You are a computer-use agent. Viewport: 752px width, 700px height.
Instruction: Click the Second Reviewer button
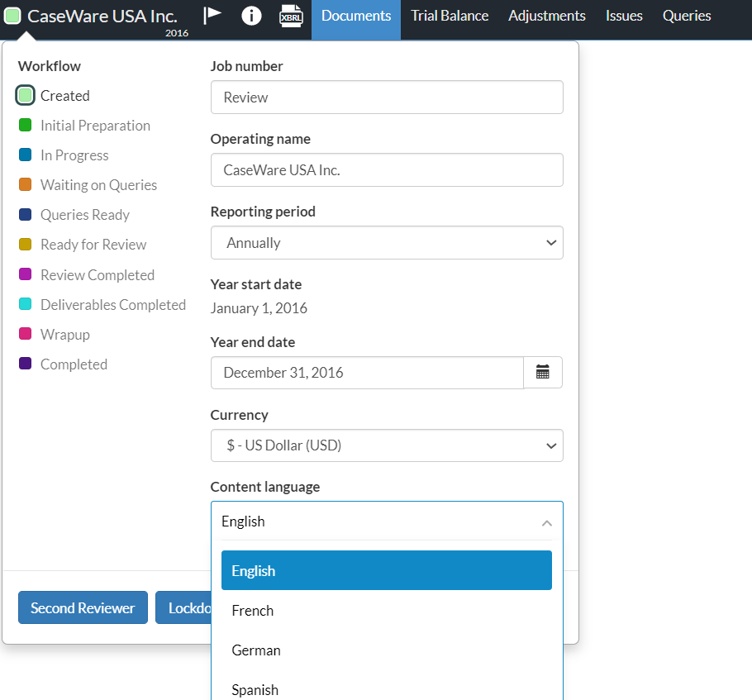(83, 607)
